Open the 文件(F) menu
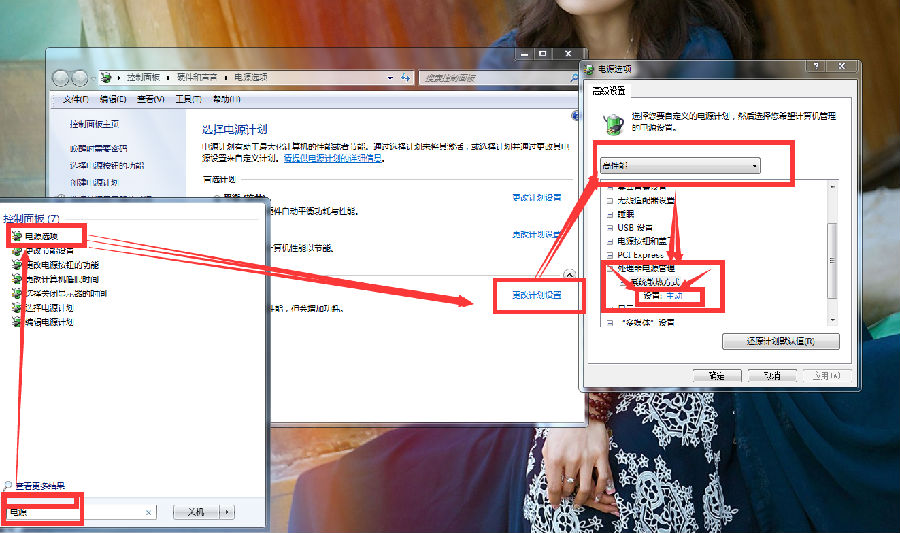 tap(75, 100)
